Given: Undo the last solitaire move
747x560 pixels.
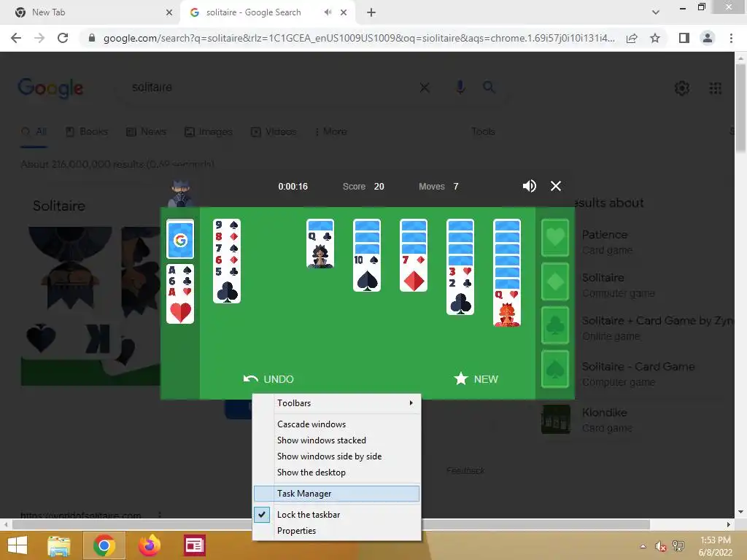Looking at the screenshot, I should 268,379.
